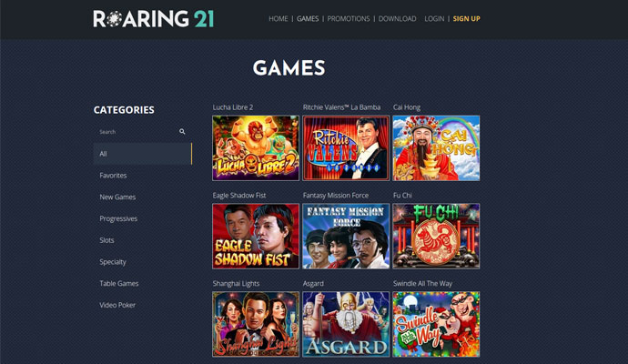Click the search magnifier icon
Viewport: 628px width, 364px height.
pyautogui.click(x=182, y=131)
